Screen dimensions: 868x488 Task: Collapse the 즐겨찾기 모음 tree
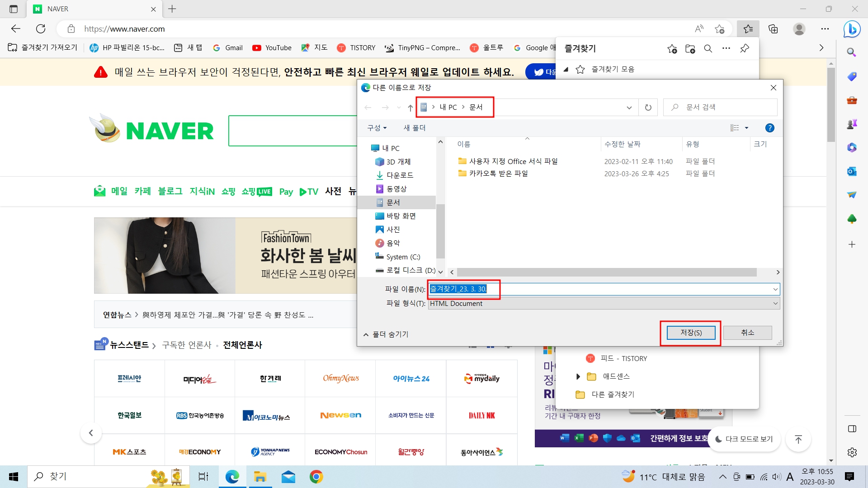click(566, 69)
